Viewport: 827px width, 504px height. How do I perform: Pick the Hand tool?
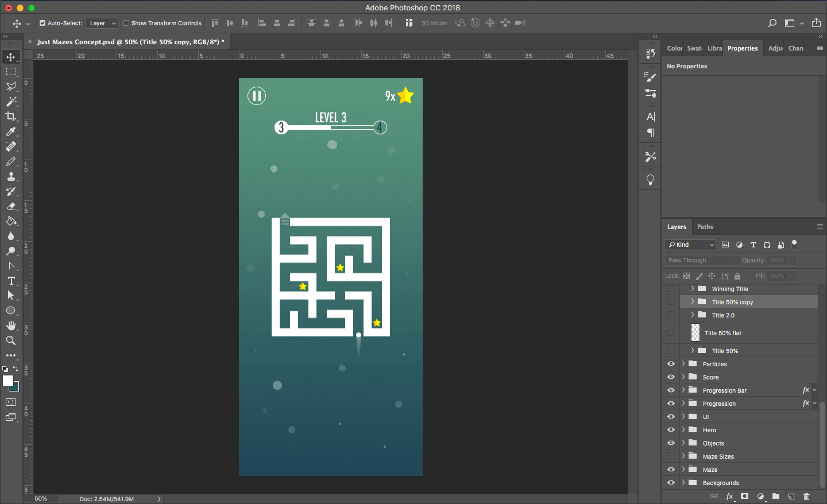(x=11, y=325)
